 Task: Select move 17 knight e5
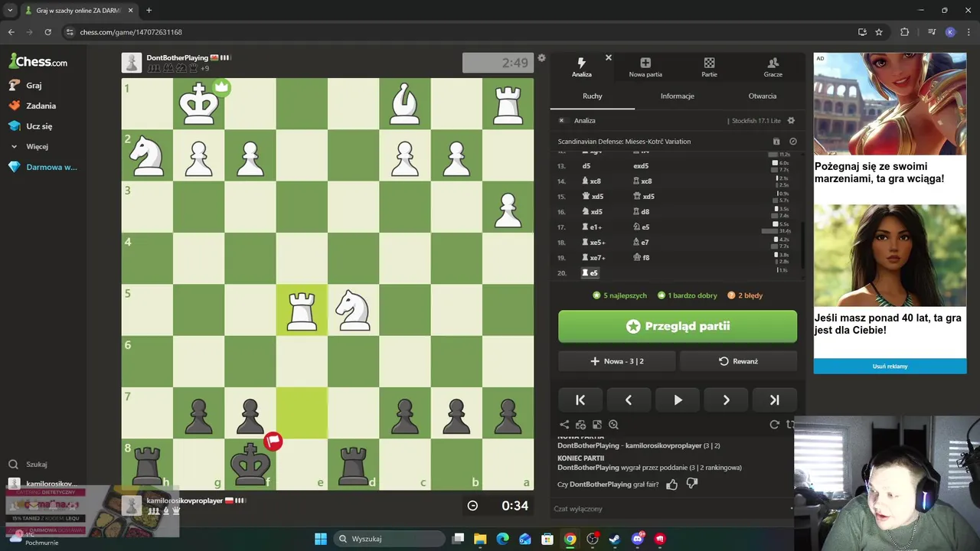point(642,227)
